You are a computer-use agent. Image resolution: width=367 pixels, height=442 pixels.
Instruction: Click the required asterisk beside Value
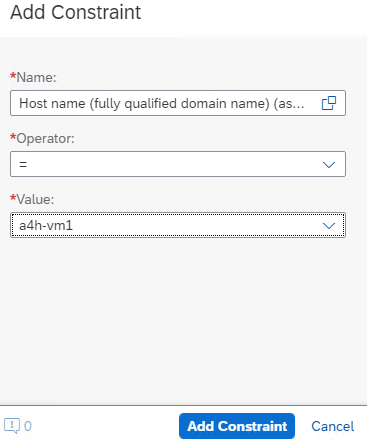tap(13, 198)
